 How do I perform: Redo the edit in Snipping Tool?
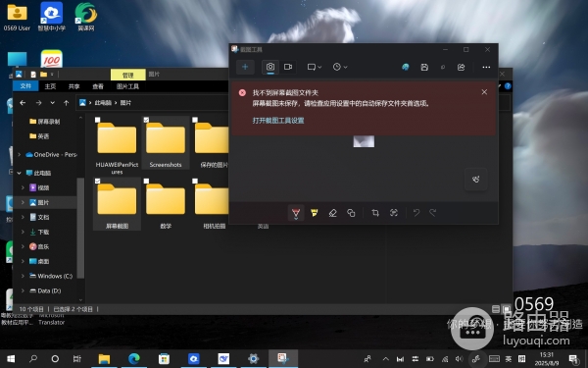(433, 213)
